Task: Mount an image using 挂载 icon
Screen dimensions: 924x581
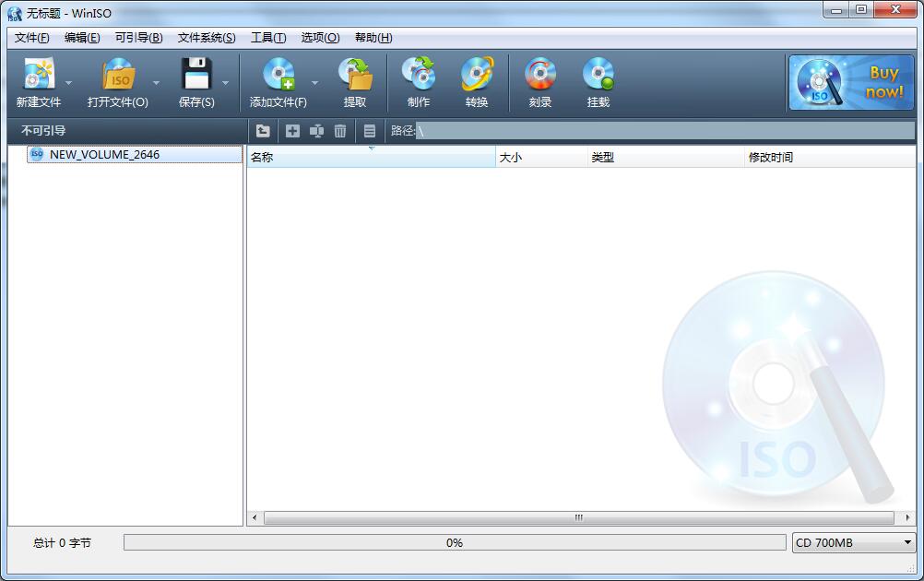Action: [x=598, y=75]
